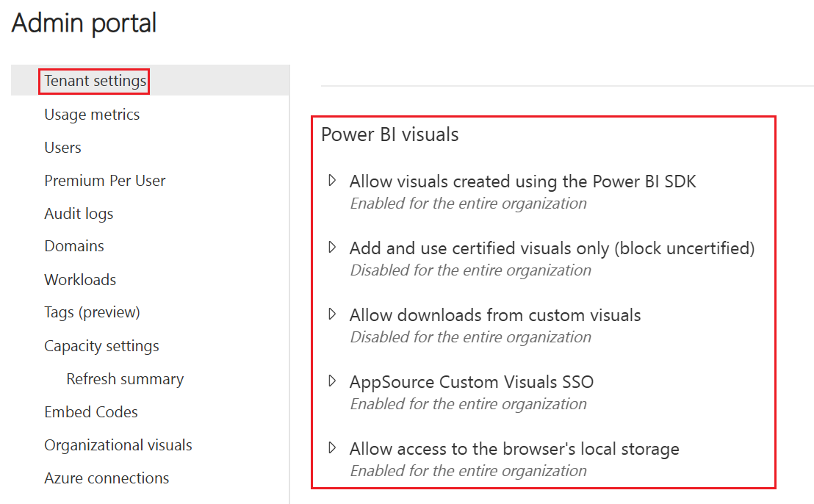Expand the AppSource Custom Visuals SSO arrow
The image size is (814, 504).
[x=332, y=381]
